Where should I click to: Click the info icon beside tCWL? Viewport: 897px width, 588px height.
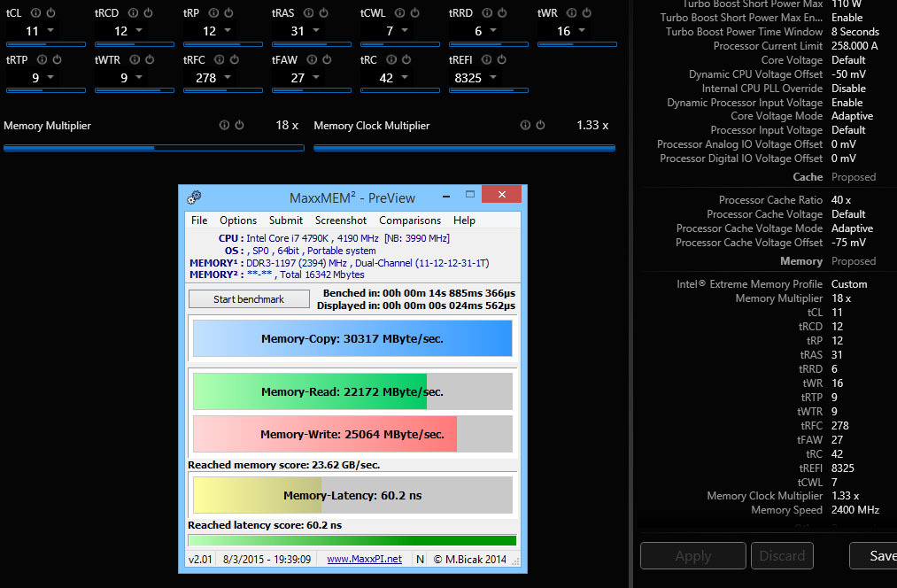point(400,12)
